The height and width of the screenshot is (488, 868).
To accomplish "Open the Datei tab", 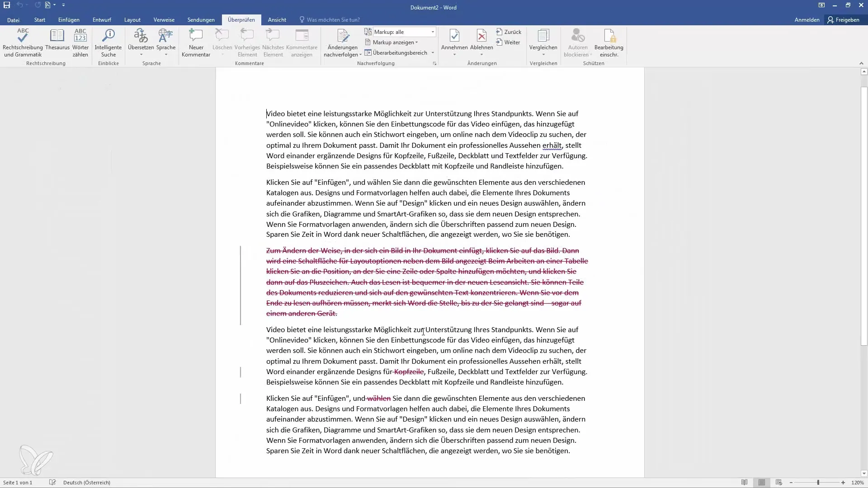I will pyautogui.click(x=13, y=20).
